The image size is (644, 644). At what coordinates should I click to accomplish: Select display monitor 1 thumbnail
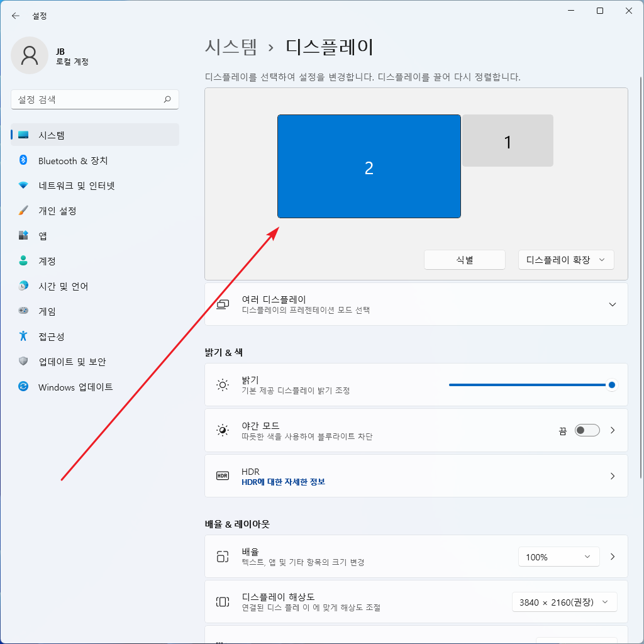508,140
